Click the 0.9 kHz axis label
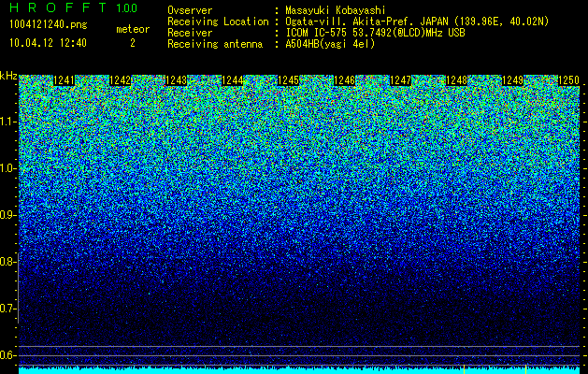Viewport: 588px width, 374px height. (8, 215)
